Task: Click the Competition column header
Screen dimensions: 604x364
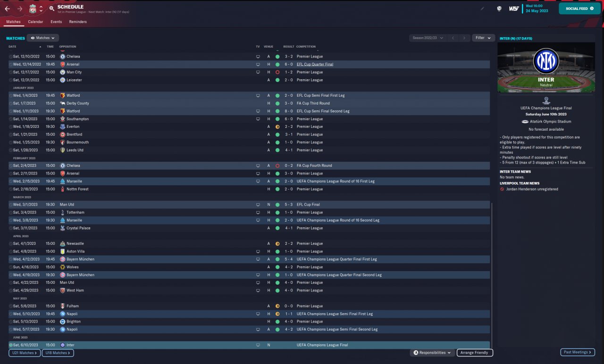Action: click(306, 47)
